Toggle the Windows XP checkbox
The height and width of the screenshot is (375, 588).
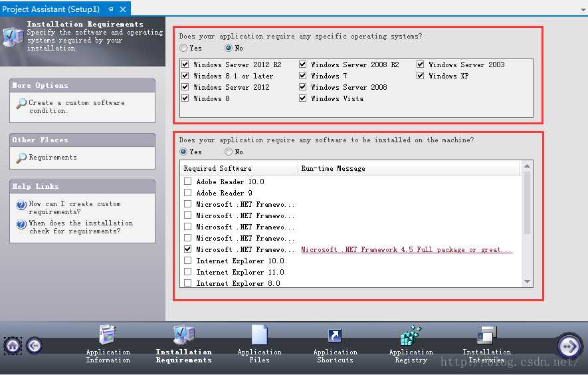point(421,75)
